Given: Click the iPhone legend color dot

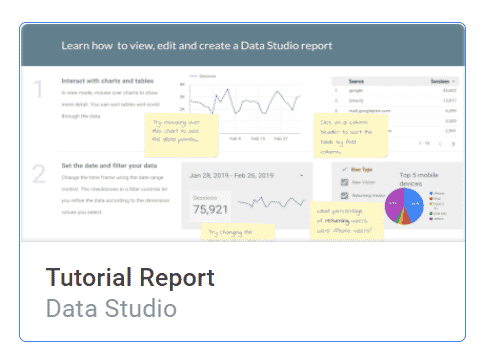Looking at the screenshot, I should [431, 193].
